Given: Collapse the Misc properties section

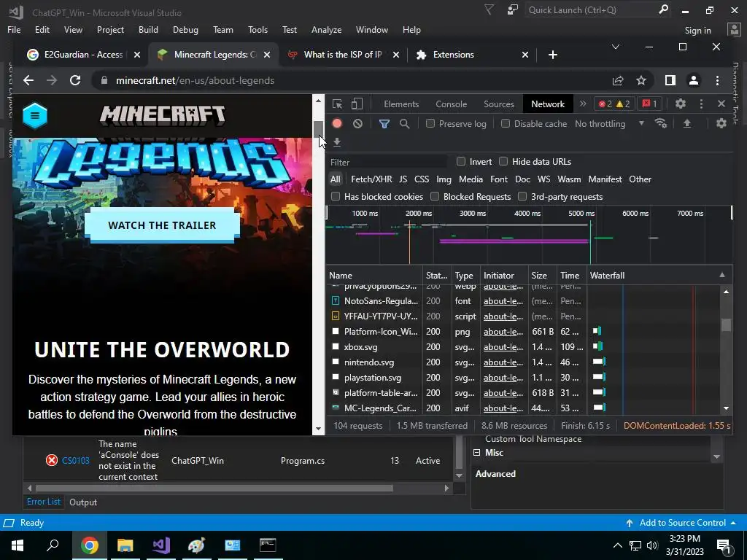Looking at the screenshot, I should [x=476, y=452].
